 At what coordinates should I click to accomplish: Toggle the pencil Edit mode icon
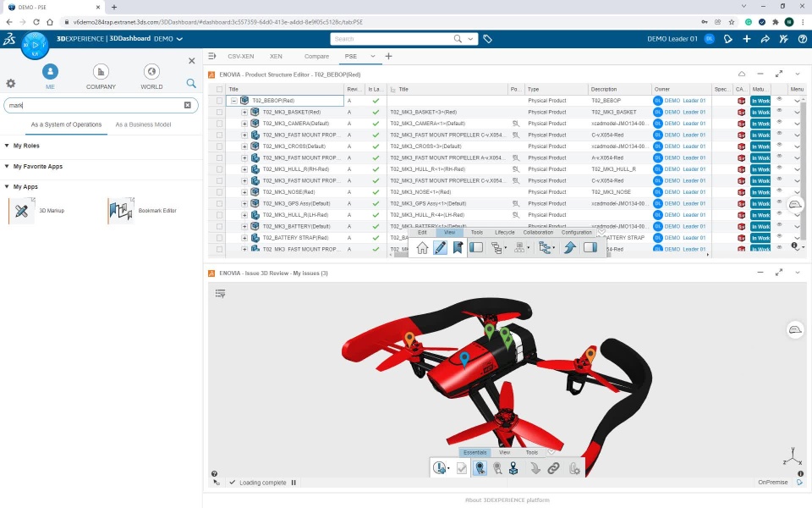click(x=440, y=248)
